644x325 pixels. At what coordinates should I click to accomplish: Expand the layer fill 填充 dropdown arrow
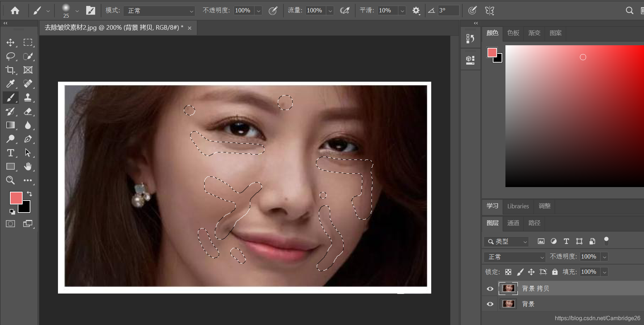coord(605,272)
